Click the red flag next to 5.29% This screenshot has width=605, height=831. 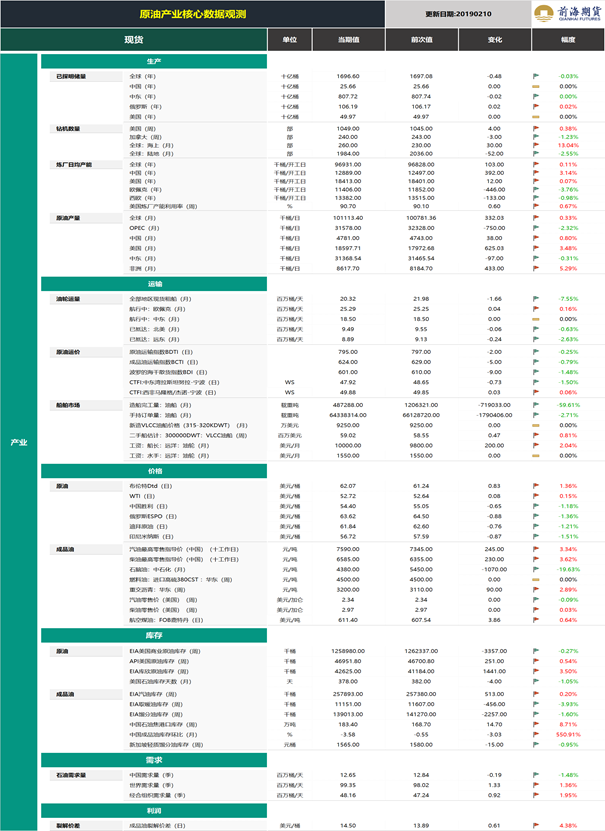[536, 269]
